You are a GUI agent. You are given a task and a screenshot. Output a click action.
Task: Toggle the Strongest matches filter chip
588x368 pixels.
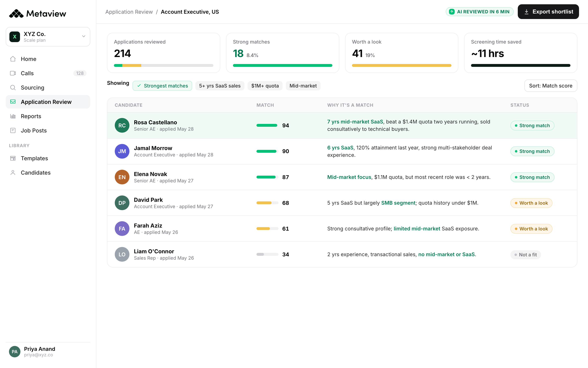(x=162, y=86)
